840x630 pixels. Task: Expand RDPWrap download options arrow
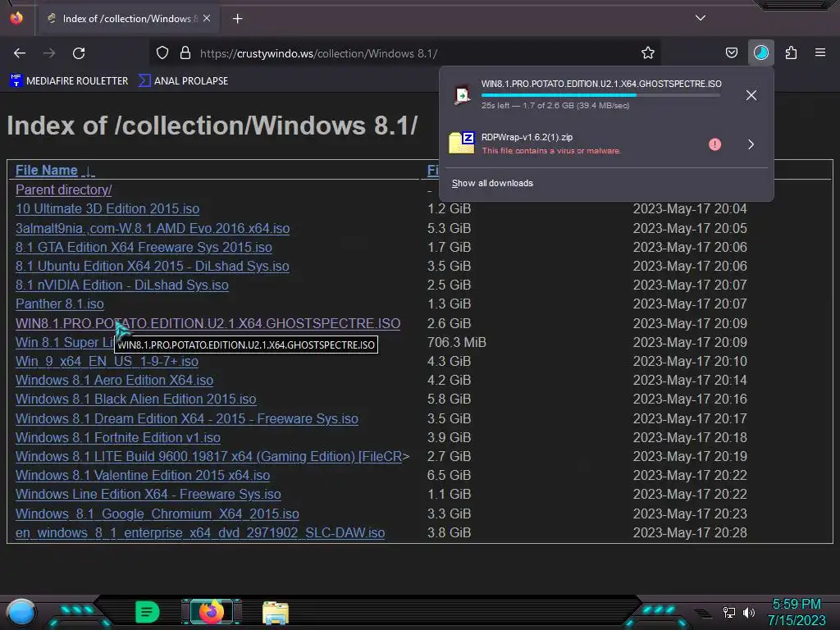coord(751,144)
